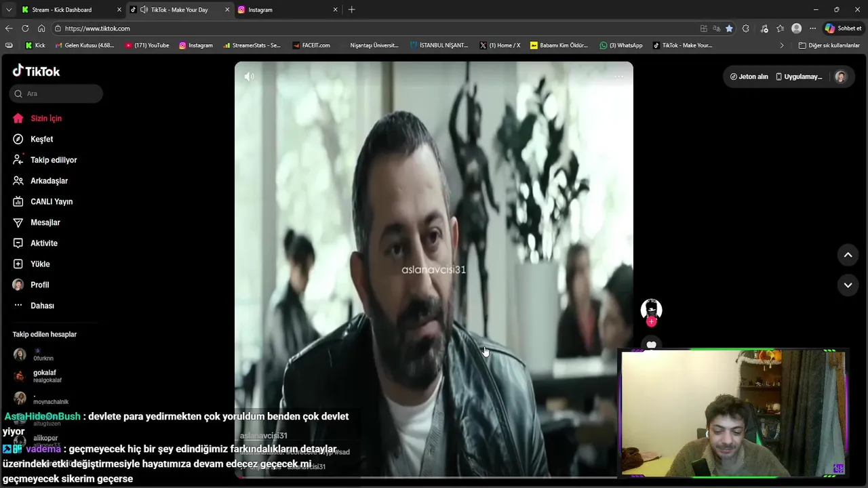
Task: Open Yükle upload page
Action: (40, 264)
